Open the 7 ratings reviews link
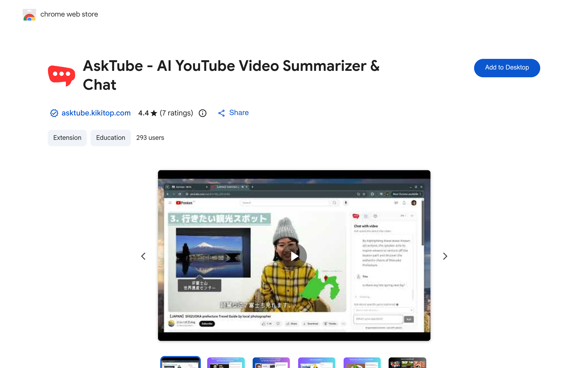The height and width of the screenshot is (368, 588). (176, 113)
